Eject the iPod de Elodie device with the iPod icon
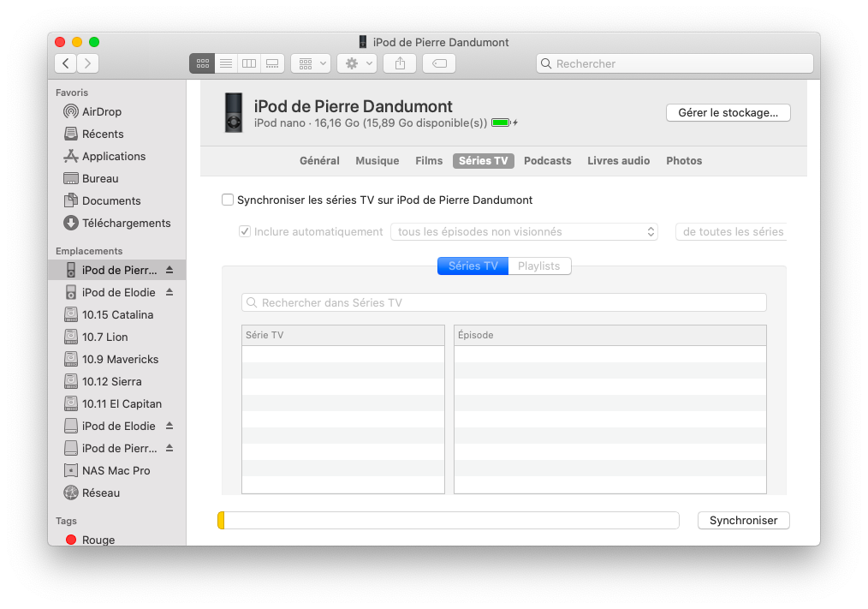Image resolution: width=868 pixels, height=609 pixels. [169, 292]
